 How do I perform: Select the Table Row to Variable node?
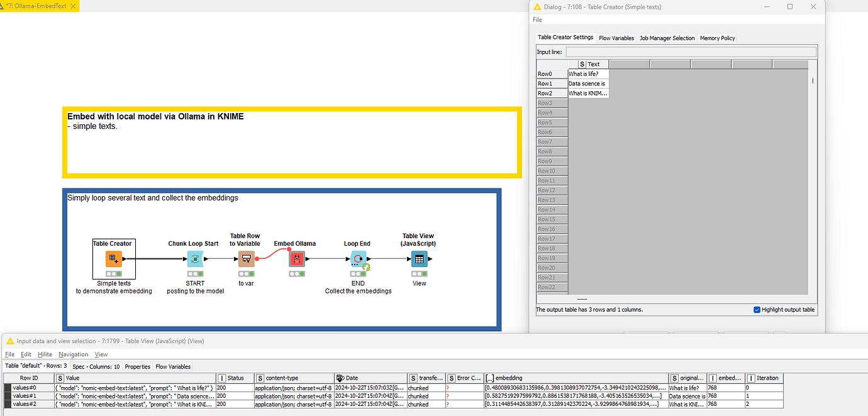click(x=245, y=259)
